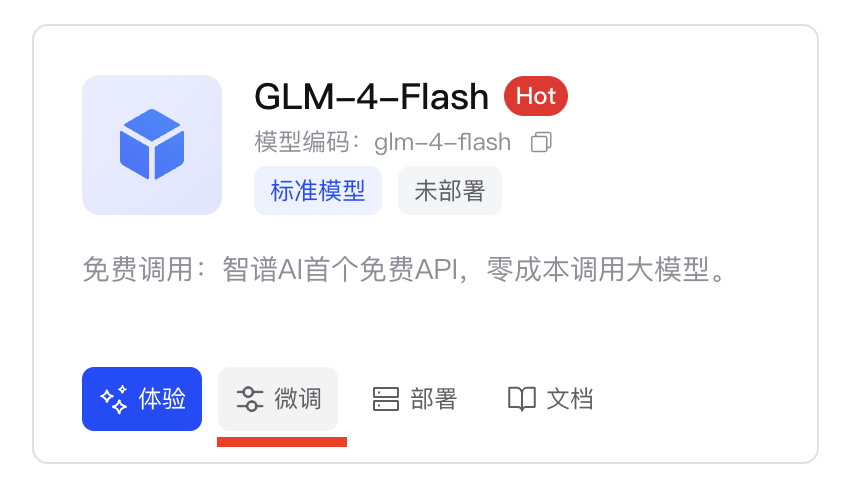Image resolution: width=852 pixels, height=486 pixels.
Task: Click the GLM-4-Flash model title
Action: pyautogui.click(x=372, y=97)
